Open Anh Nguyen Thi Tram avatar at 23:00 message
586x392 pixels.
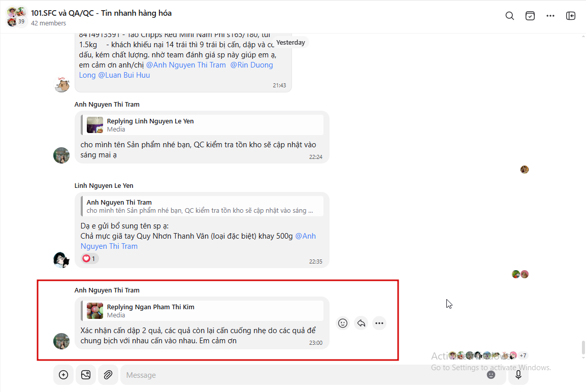click(x=61, y=341)
